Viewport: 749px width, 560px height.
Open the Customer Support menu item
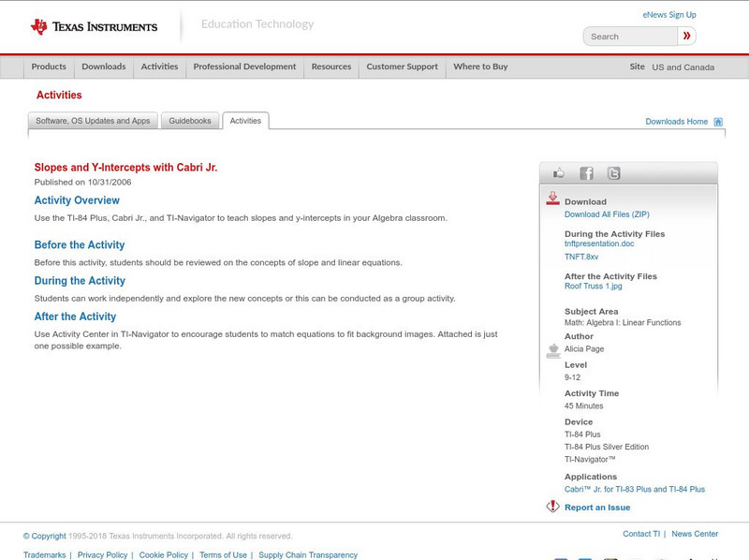pos(402,67)
